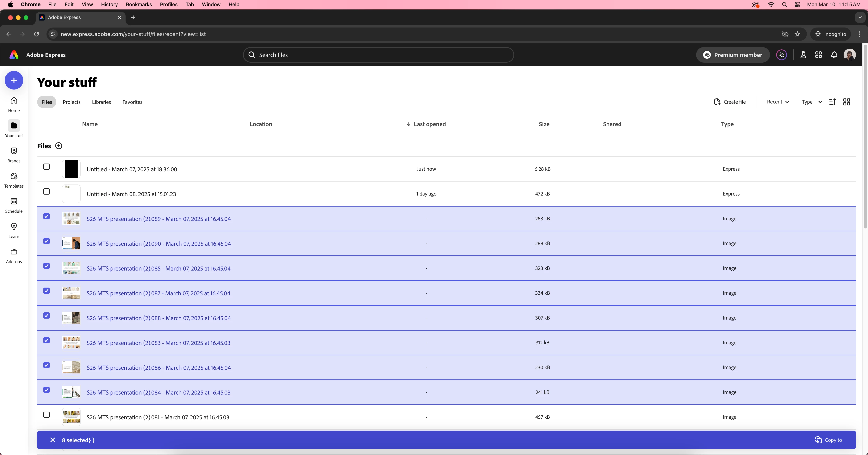868x455 pixels.
Task: Open the apps grid icon in header
Action: coord(818,55)
